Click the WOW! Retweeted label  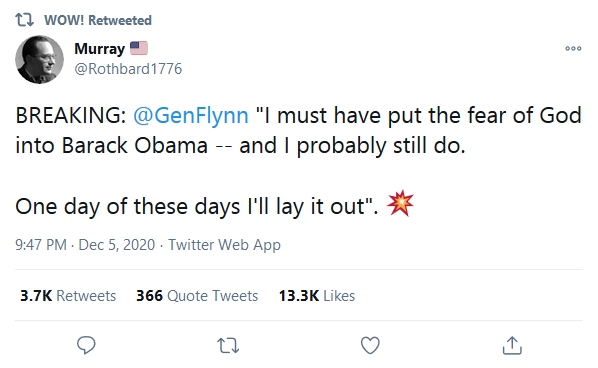pos(98,20)
